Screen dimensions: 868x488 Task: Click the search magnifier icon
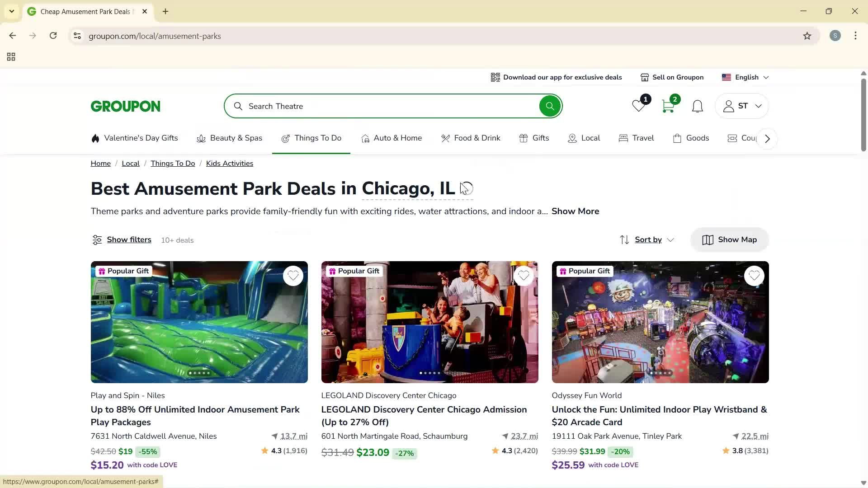238,106
